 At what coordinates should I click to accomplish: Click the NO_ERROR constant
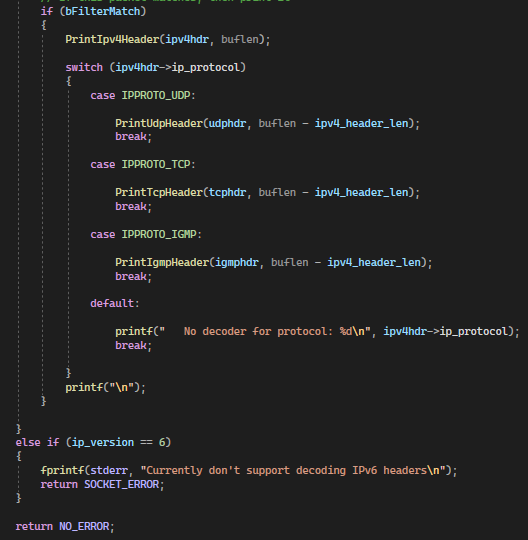point(84,527)
